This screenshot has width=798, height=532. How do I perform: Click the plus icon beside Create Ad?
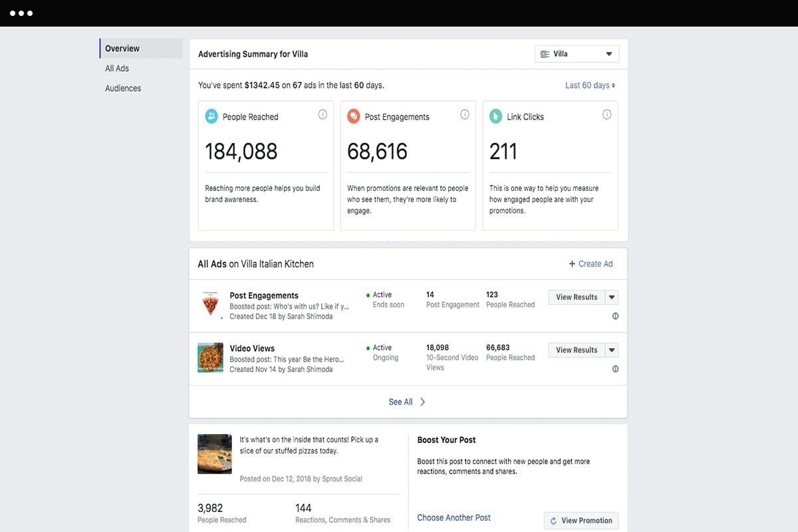(572, 264)
